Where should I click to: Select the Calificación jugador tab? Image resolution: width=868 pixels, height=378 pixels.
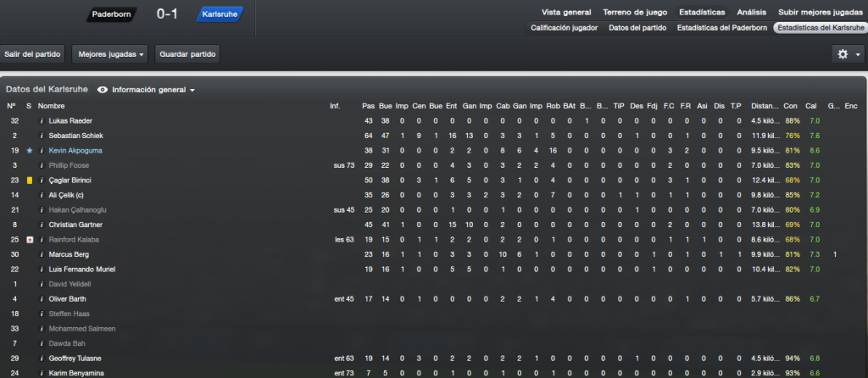[x=564, y=27]
